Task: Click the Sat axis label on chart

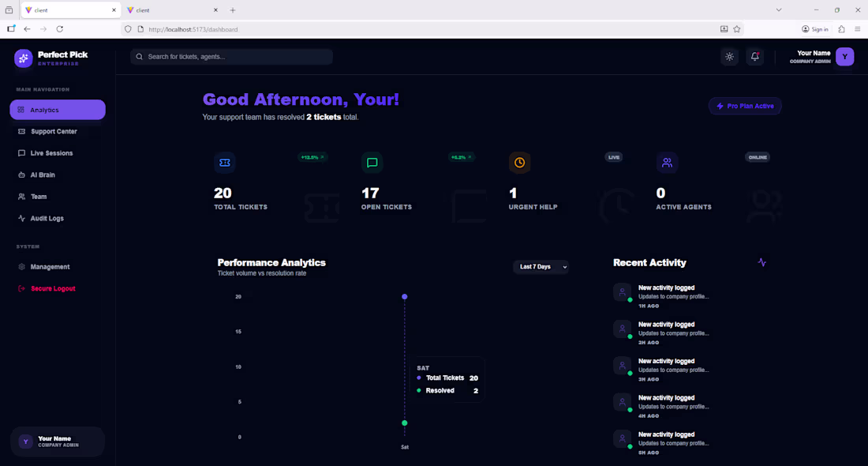Action: coord(405,447)
